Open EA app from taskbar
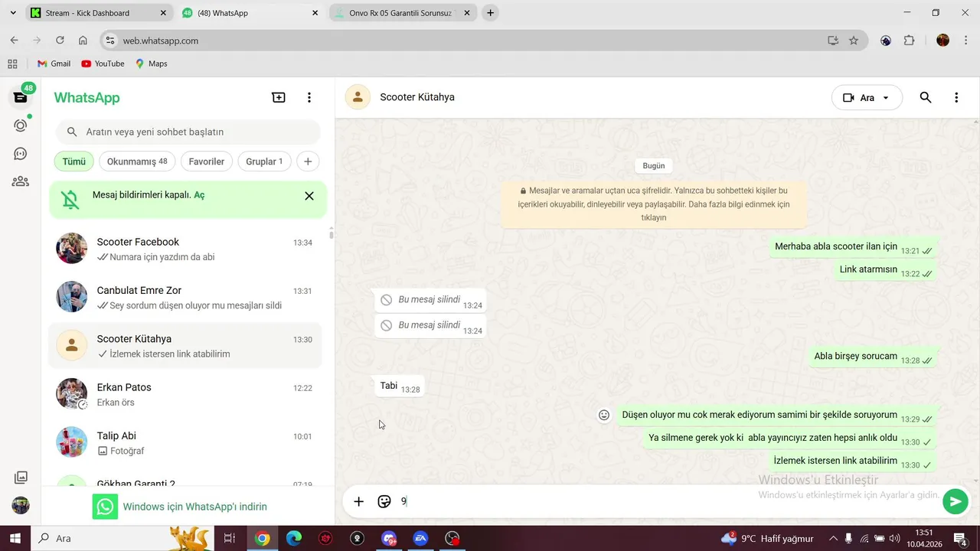 pos(420,539)
